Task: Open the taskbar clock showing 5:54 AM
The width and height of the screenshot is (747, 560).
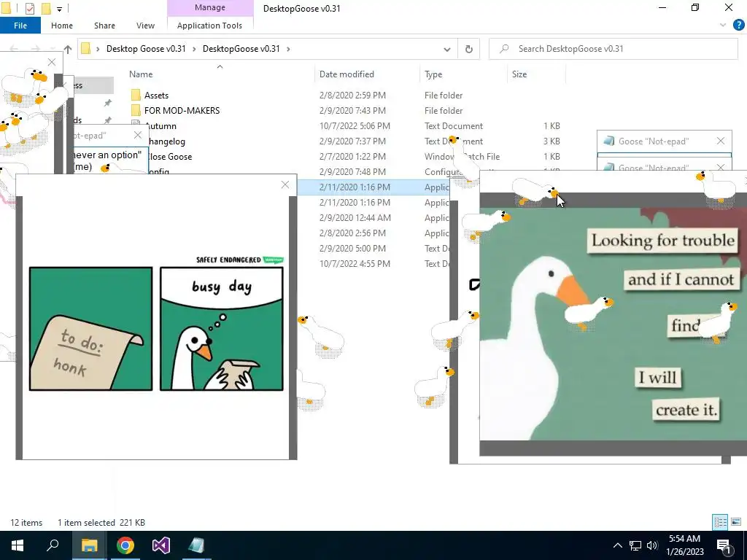Action: tap(685, 545)
